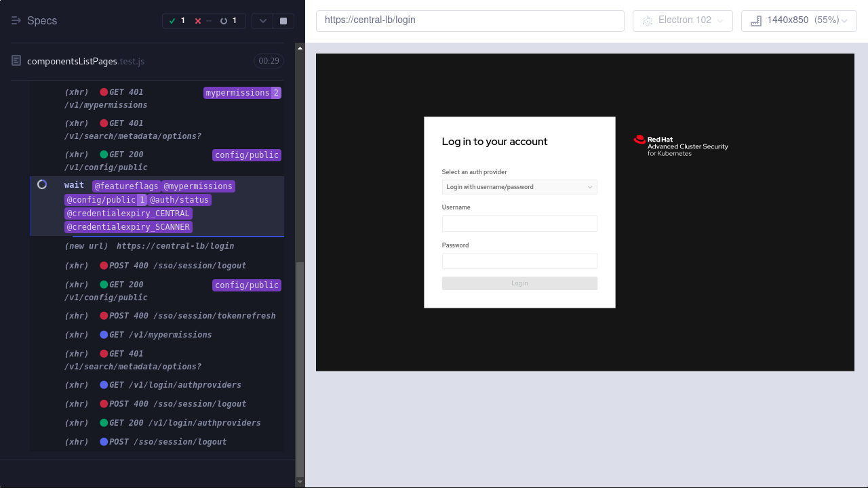Click red status dot of POST 400 tokenrefresh
This screenshot has height=488, width=868.
(x=104, y=316)
